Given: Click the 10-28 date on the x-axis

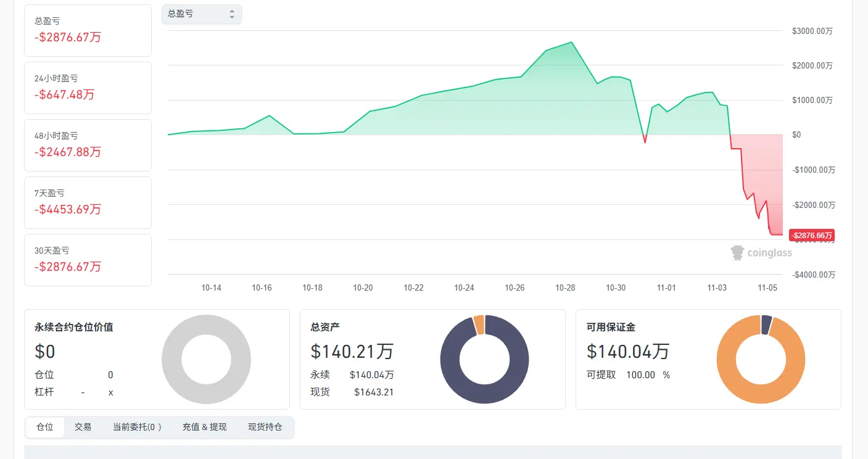Looking at the screenshot, I should pos(565,287).
